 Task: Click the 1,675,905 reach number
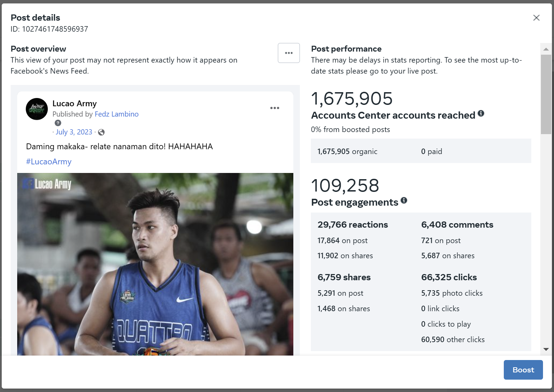[352, 99]
